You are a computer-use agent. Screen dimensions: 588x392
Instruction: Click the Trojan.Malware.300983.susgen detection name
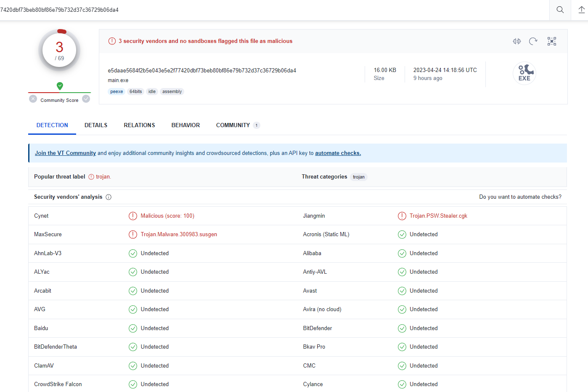179,235
